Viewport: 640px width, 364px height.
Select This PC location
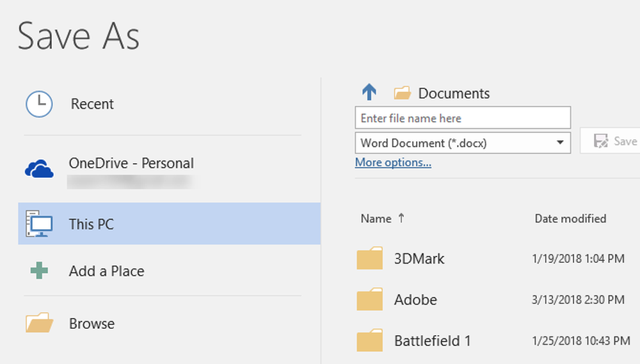pos(170,224)
